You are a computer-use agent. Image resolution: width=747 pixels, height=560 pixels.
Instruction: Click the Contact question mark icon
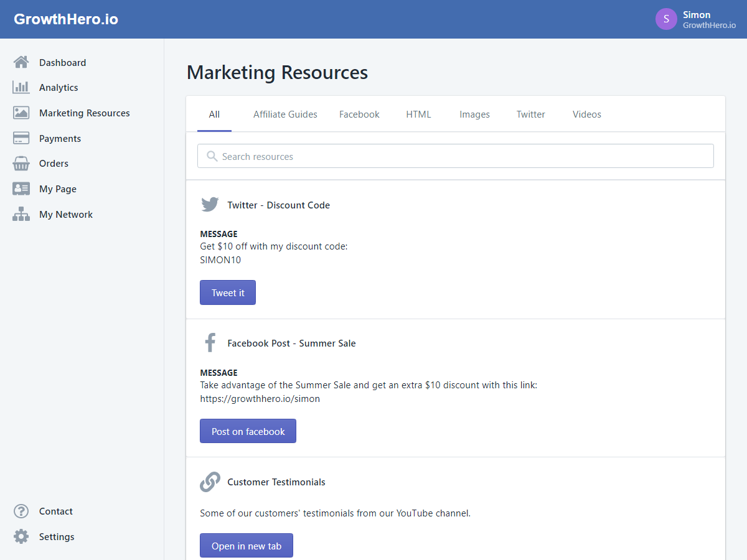coord(21,511)
